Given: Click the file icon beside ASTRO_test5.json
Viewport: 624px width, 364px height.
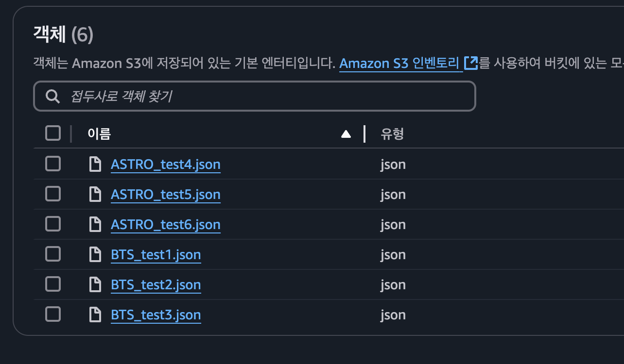Looking at the screenshot, I should (x=95, y=195).
